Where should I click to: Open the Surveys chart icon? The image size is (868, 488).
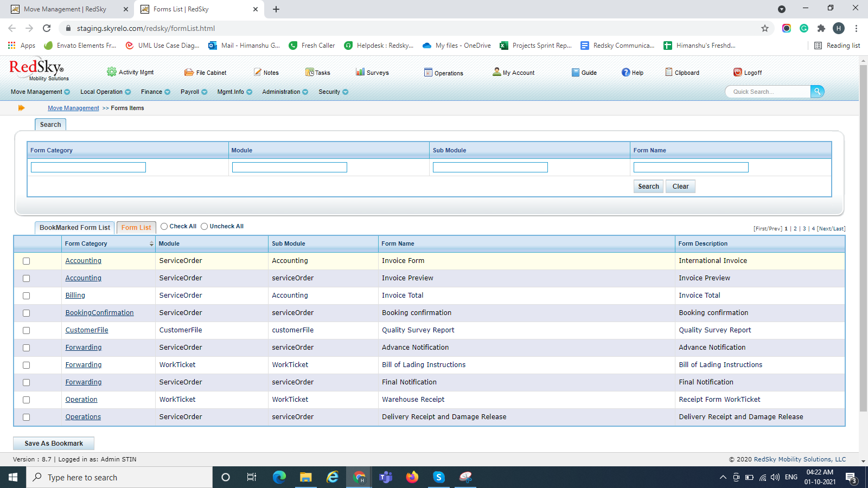[x=360, y=72]
